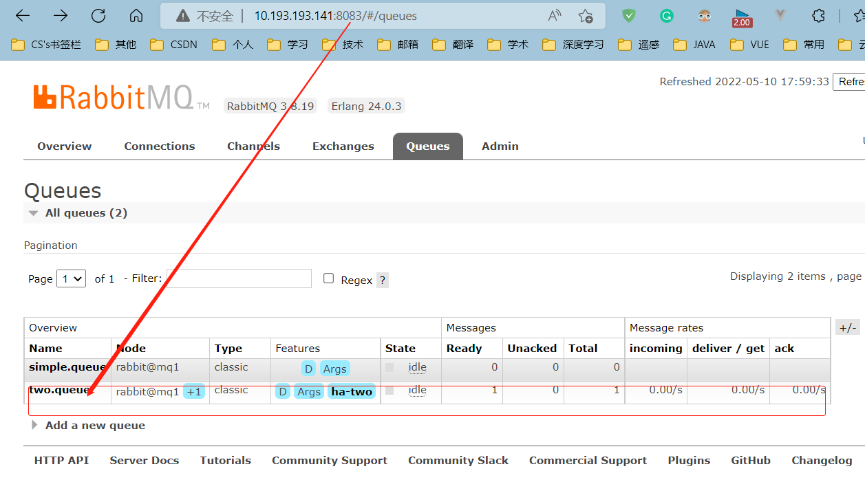
Task: Switch to the Admin tab
Action: (500, 146)
